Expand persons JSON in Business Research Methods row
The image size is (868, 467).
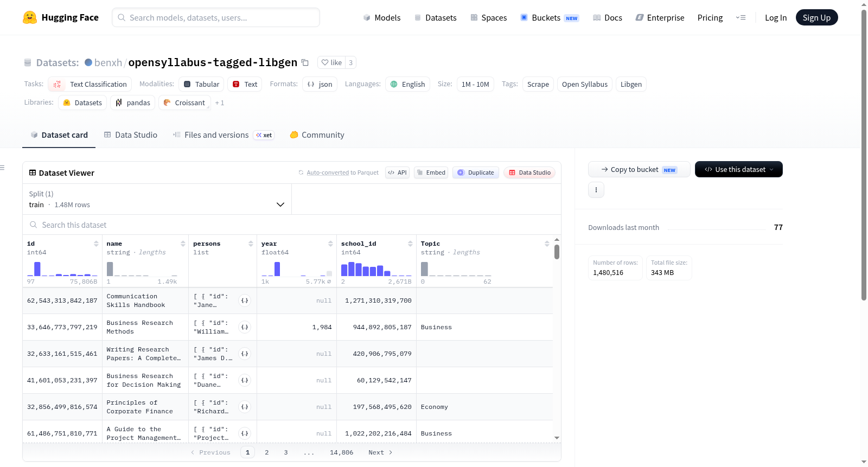[x=245, y=327]
